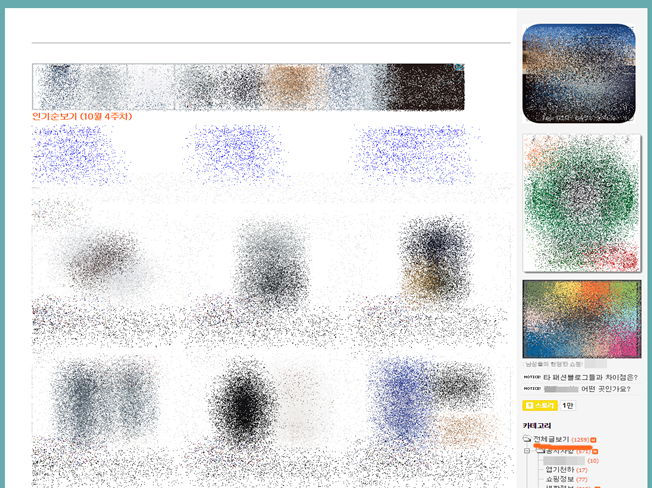Open the blurred category with count (10)
This screenshot has width=652, height=488.
coord(570,461)
